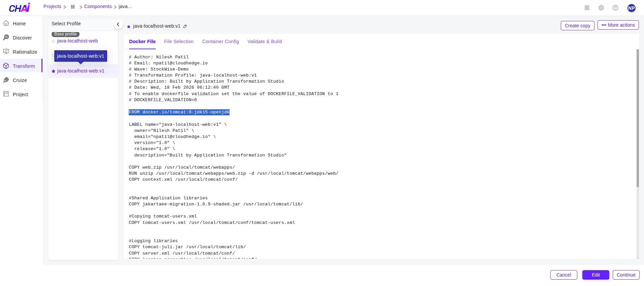Image resolution: width=644 pixels, height=286 pixels.
Task: Click the Create copy button
Action: point(578,26)
